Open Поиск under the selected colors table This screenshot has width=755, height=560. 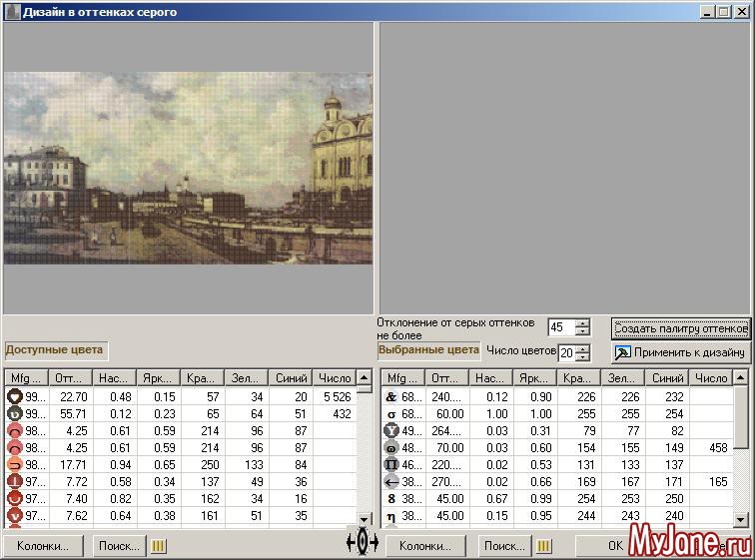[502, 546]
